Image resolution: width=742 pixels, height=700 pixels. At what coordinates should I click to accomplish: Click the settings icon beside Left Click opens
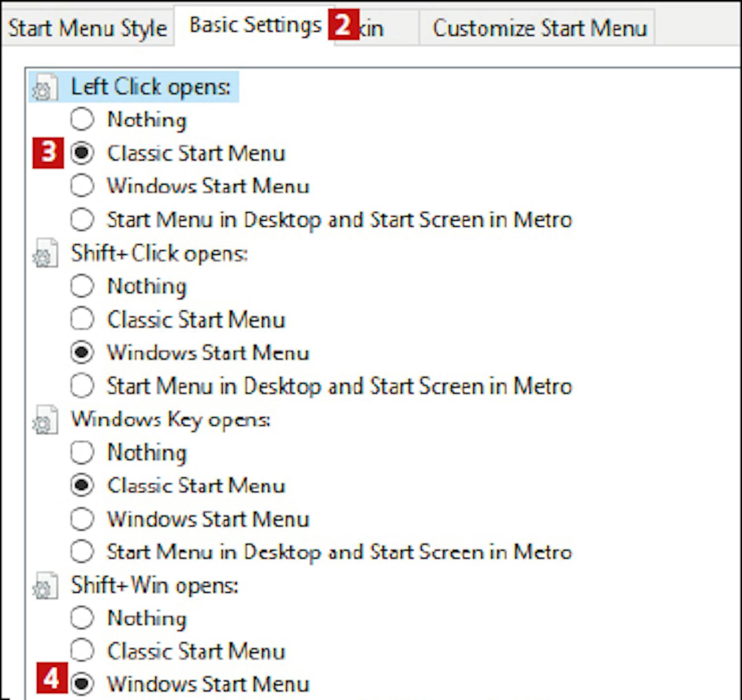click(45, 88)
